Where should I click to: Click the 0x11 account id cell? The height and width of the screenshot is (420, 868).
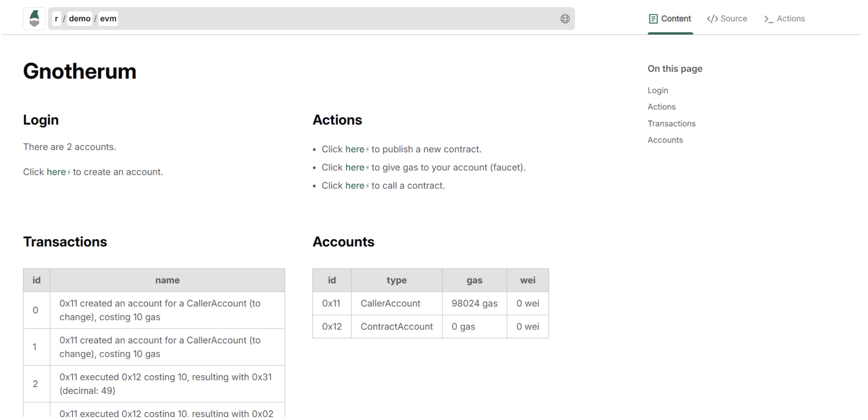click(332, 303)
